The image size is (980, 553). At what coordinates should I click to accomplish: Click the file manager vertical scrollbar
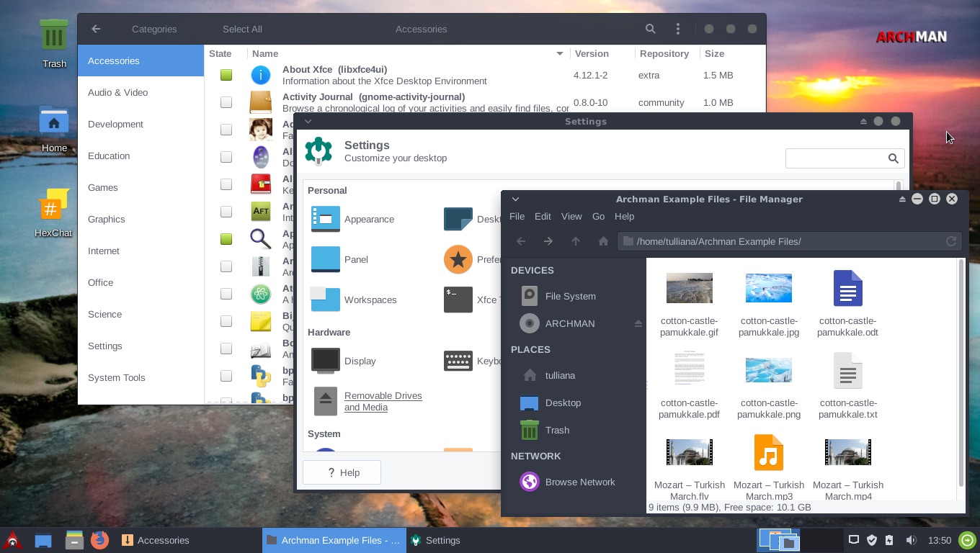point(961,373)
